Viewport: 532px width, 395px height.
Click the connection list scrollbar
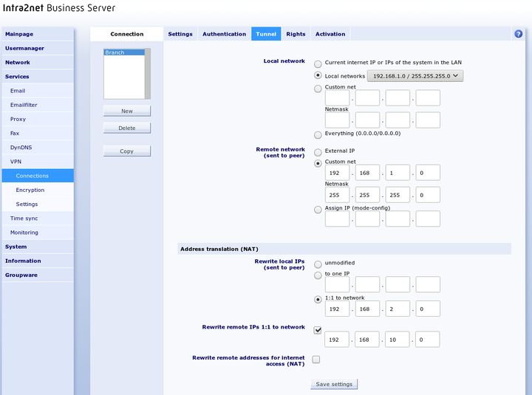(x=148, y=74)
